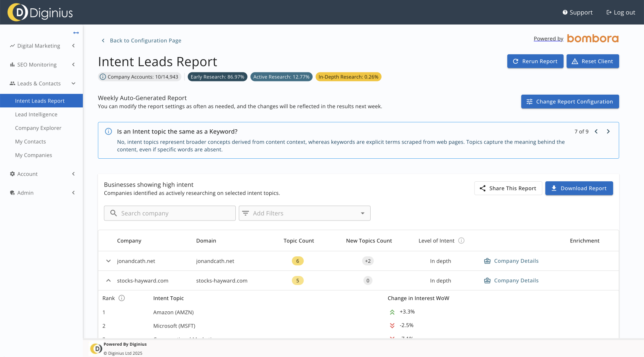This screenshot has height=357, width=644.
Task: Go to the next tip with the right chevron
Action: [x=608, y=132]
